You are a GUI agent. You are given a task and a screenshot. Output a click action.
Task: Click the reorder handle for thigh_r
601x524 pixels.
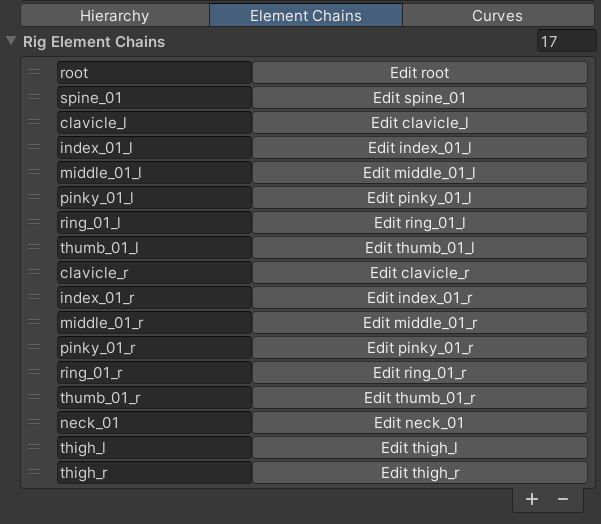pos(34,473)
